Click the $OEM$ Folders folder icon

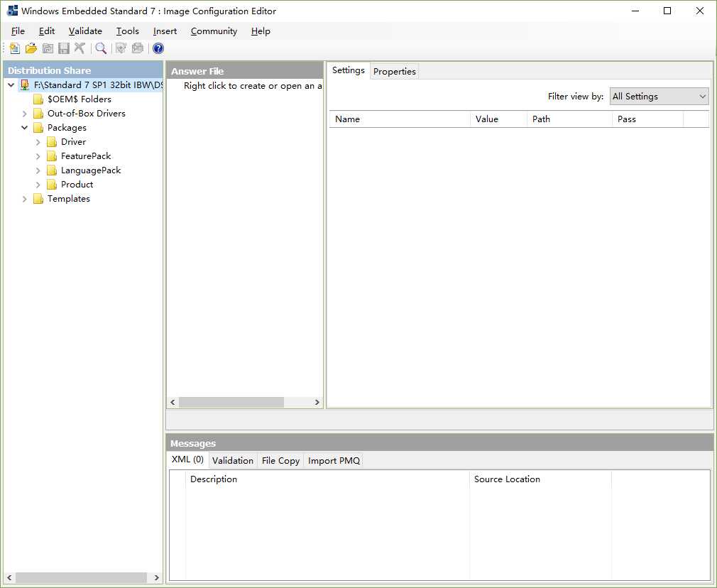38,99
